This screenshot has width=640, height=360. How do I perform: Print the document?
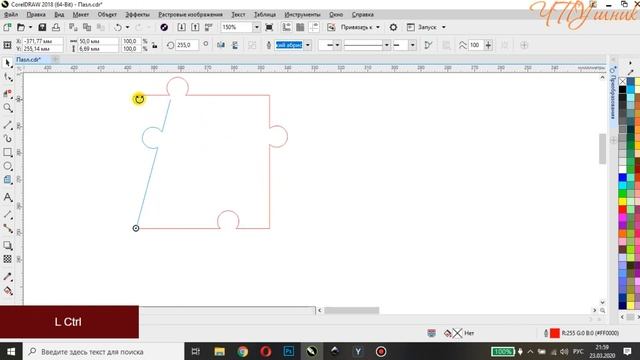coord(56,27)
